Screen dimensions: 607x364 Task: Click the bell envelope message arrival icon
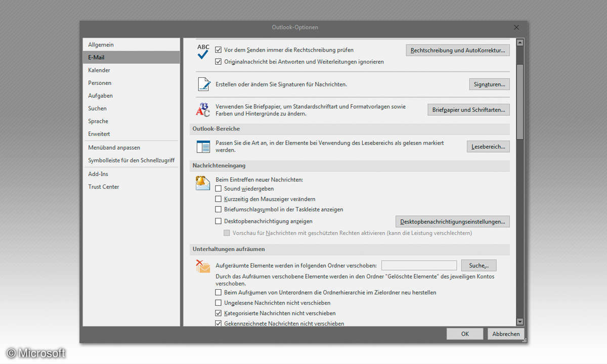[203, 183]
